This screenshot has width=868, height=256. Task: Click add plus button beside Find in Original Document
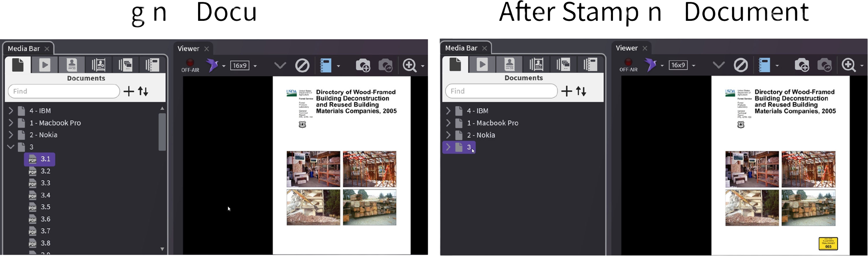[x=128, y=91]
